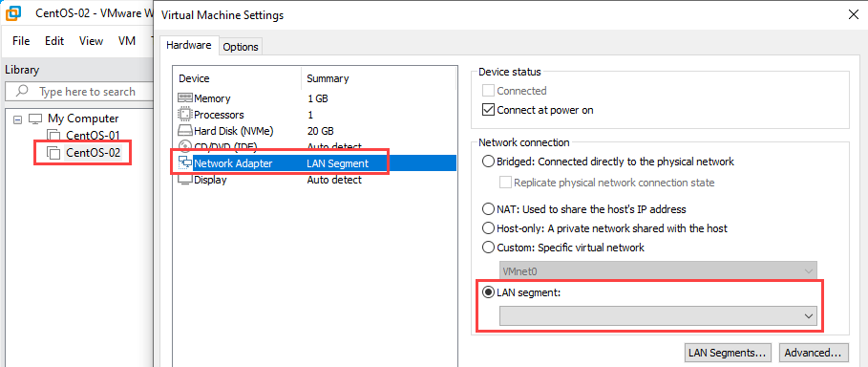
Task: Uncheck Connect at power on
Action: point(488,110)
